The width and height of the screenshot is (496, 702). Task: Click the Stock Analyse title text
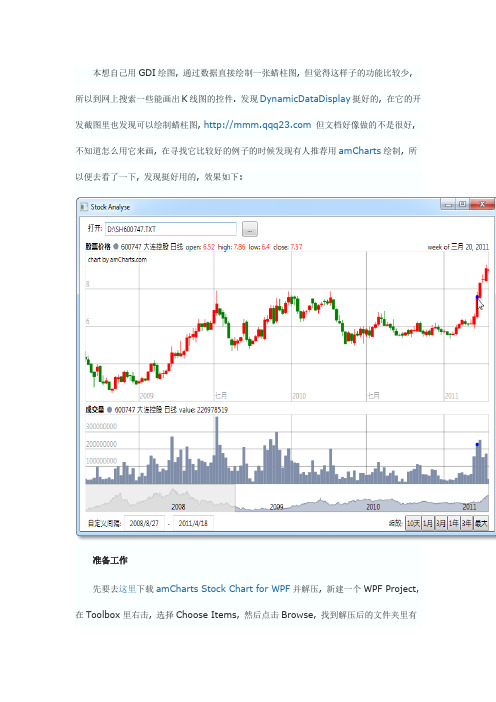coord(110,207)
